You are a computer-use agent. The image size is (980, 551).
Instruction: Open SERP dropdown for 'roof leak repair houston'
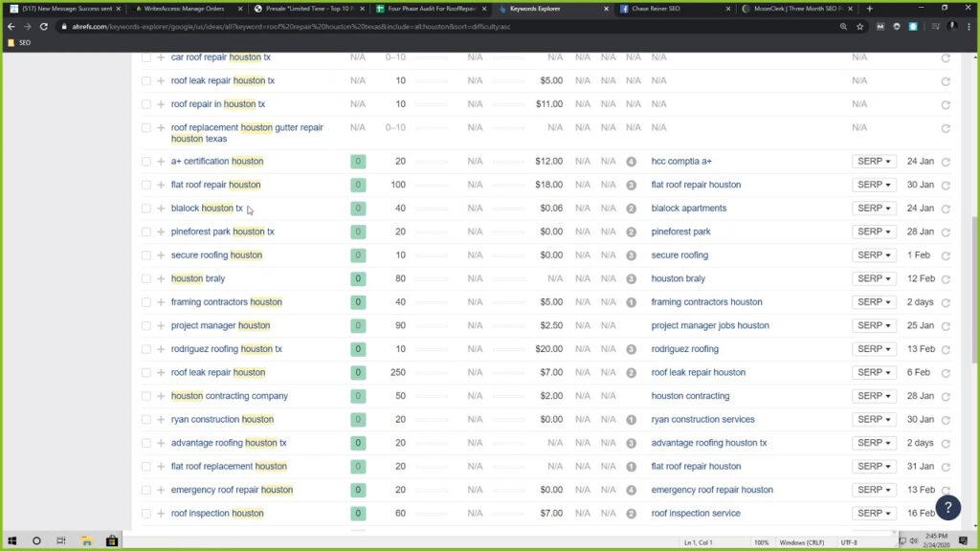(x=874, y=372)
